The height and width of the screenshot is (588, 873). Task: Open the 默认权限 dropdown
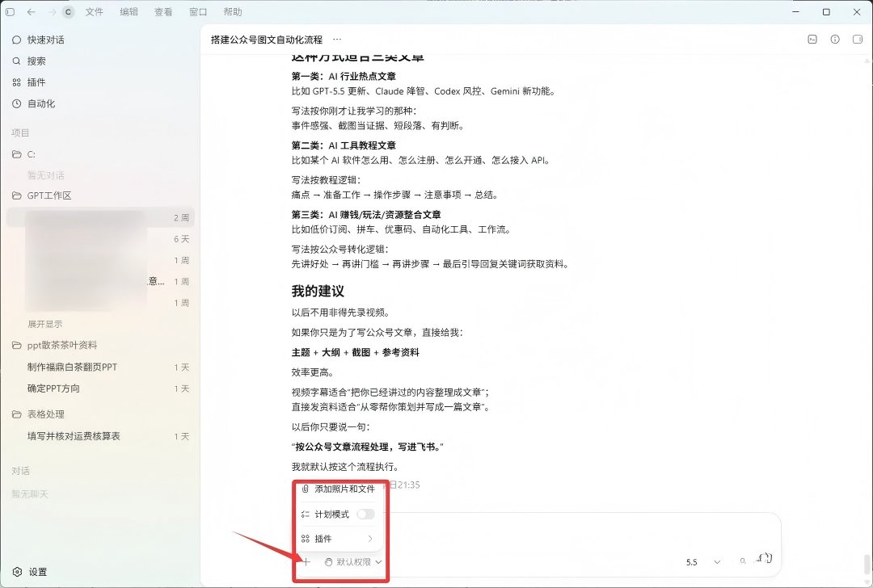pos(353,562)
